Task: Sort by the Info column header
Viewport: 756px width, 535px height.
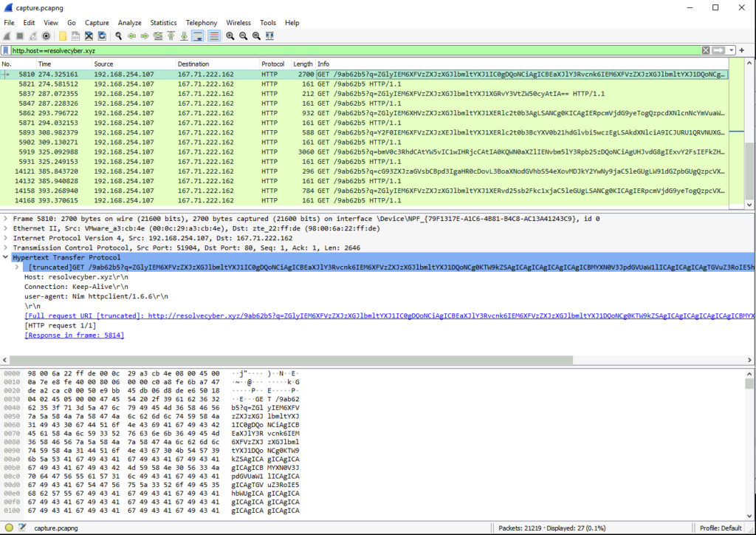Action: (522, 64)
